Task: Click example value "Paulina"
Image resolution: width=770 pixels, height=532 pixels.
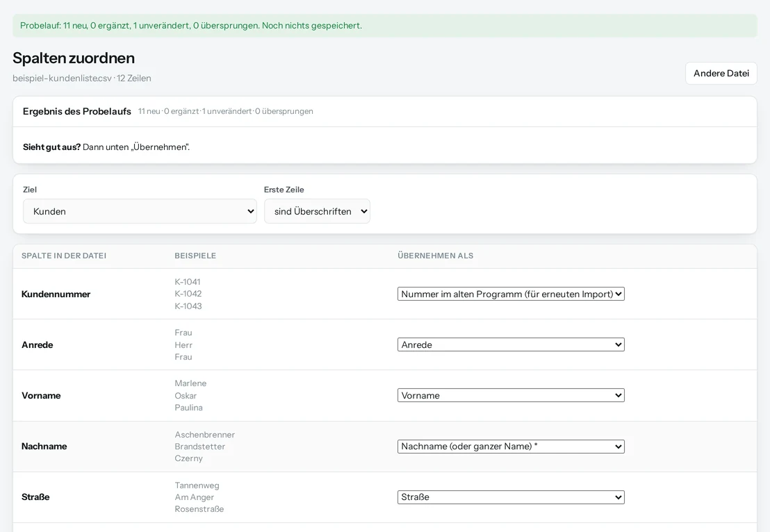Action: [188, 408]
